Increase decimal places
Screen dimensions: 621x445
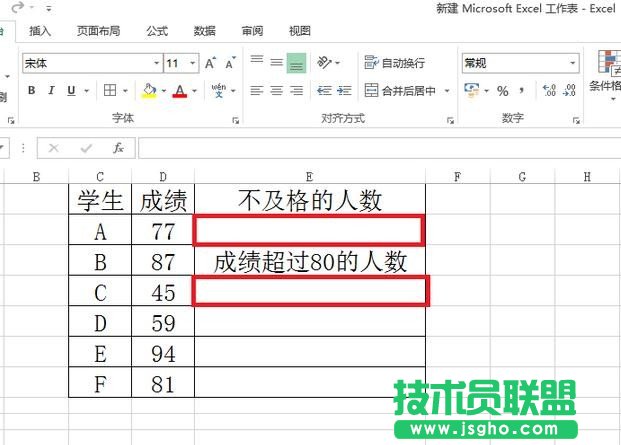[549, 91]
